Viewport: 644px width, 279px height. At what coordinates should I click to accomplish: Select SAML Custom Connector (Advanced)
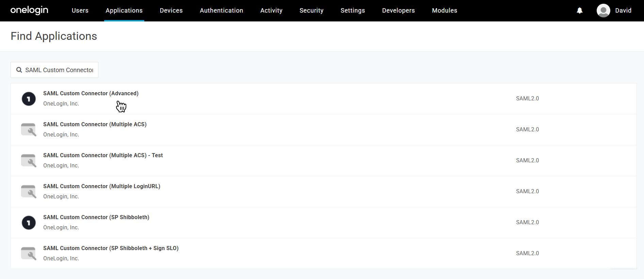[91, 93]
